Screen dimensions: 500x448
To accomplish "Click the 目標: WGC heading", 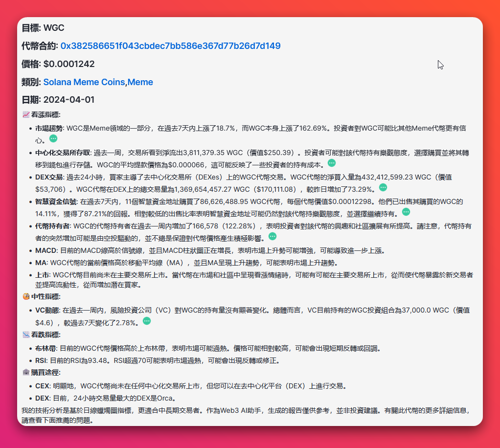I will click(x=43, y=28).
